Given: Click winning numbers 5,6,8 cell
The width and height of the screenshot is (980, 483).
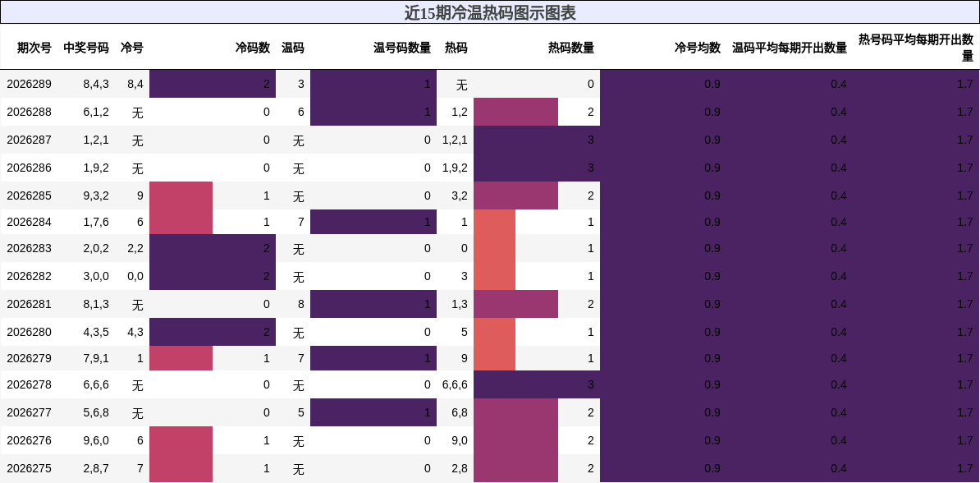Looking at the screenshot, I should [96, 412].
